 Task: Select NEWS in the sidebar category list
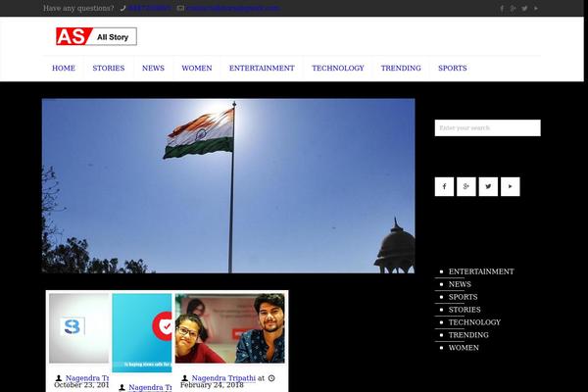(460, 284)
